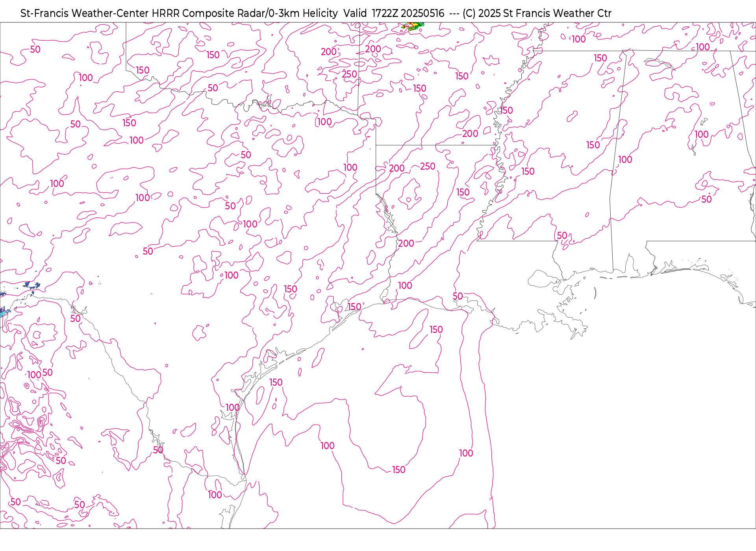Image resolution: width=756 pixels, height=551 pixels.
Task: Click the title text 'HRRR Composite Radar/0-3km Helicity'
Action: click(x=245, y=13)
